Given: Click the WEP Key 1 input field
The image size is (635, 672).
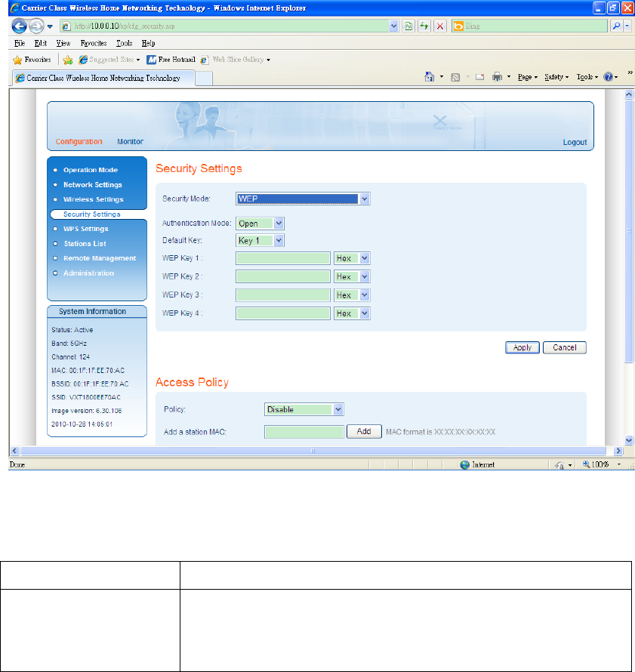Looking at the screenshot, I should [283, 258].
